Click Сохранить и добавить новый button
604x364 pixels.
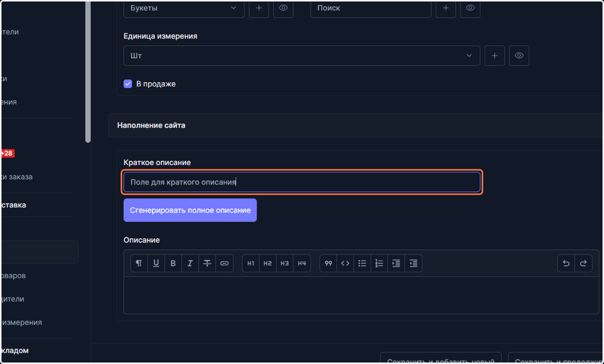click(440, 358)
